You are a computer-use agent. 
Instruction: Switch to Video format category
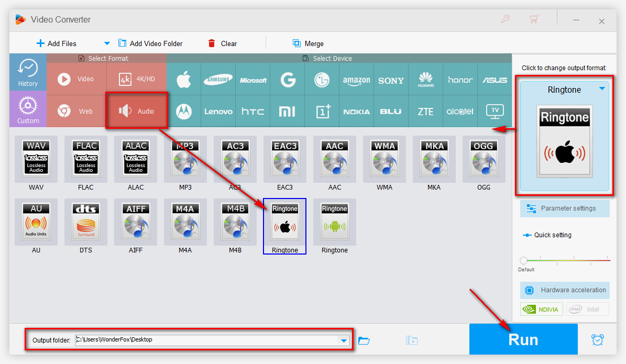(x=76, y=79)
